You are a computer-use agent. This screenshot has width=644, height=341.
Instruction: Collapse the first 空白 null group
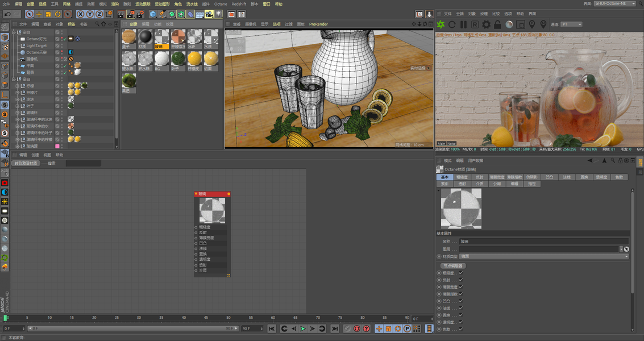(14, 32)
